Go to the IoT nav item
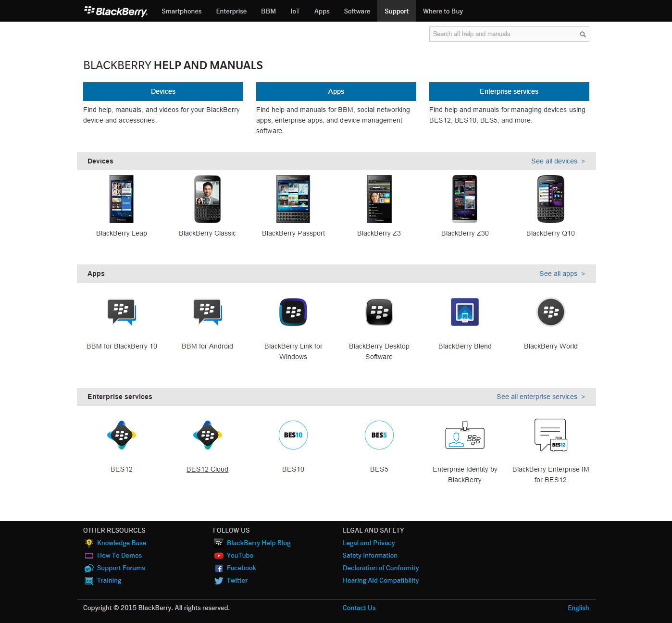The height and width of the screenshot is (623, 672). pyautogui.click(x=295, y=11)
